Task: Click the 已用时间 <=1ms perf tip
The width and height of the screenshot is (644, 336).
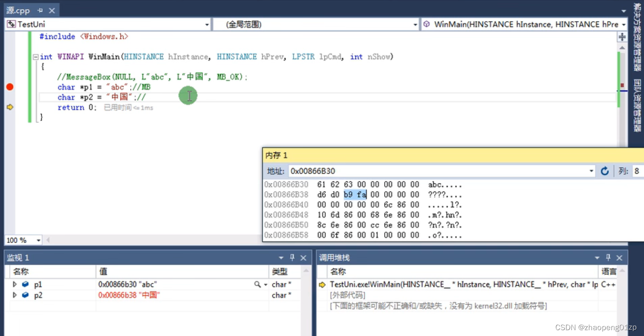Action: [129, 108]
